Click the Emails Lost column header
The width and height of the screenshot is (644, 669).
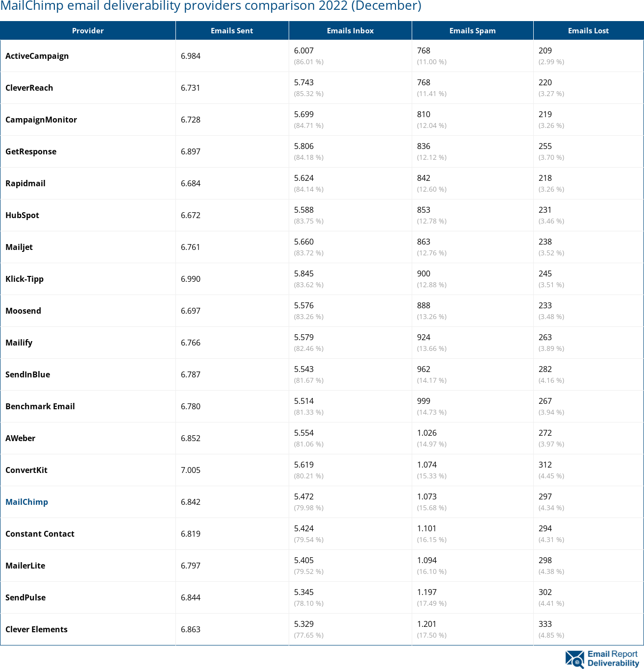[x=588, y=30]
